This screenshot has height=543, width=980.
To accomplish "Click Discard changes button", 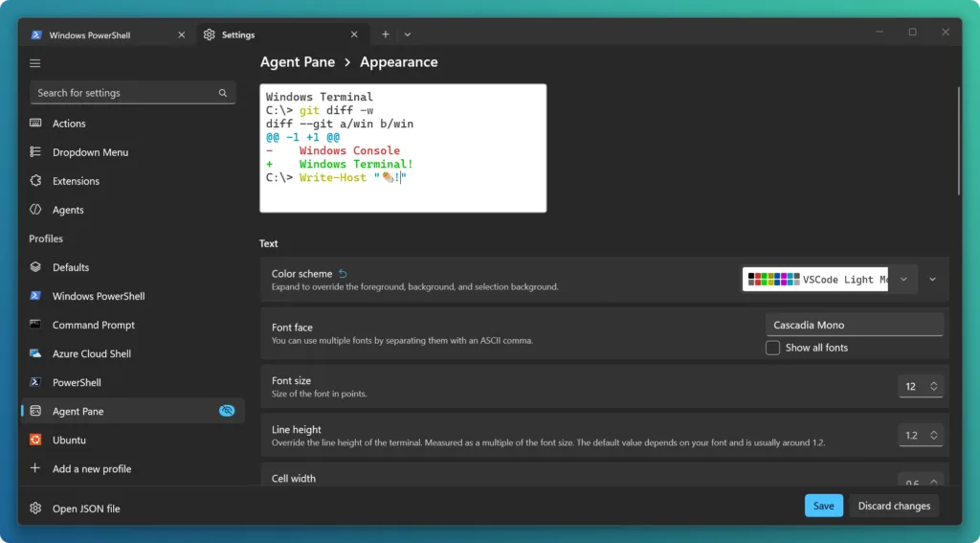I will coord(894,506).
